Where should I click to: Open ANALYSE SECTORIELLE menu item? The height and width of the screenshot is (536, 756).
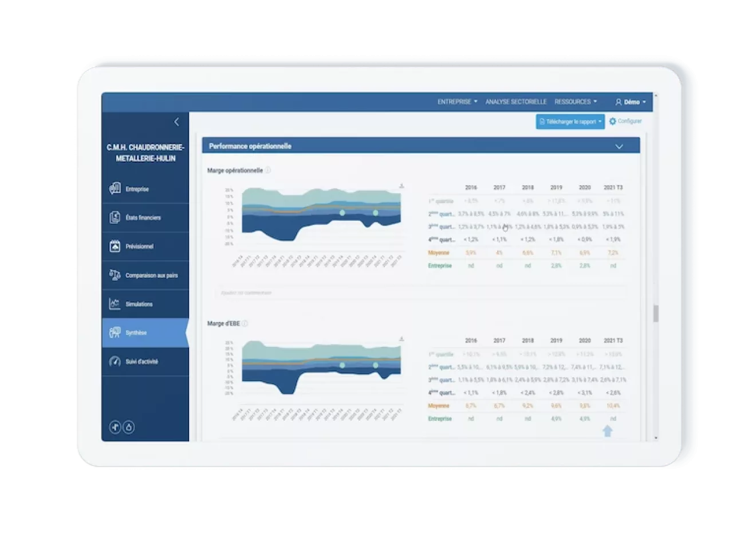(x=516, y=101)
